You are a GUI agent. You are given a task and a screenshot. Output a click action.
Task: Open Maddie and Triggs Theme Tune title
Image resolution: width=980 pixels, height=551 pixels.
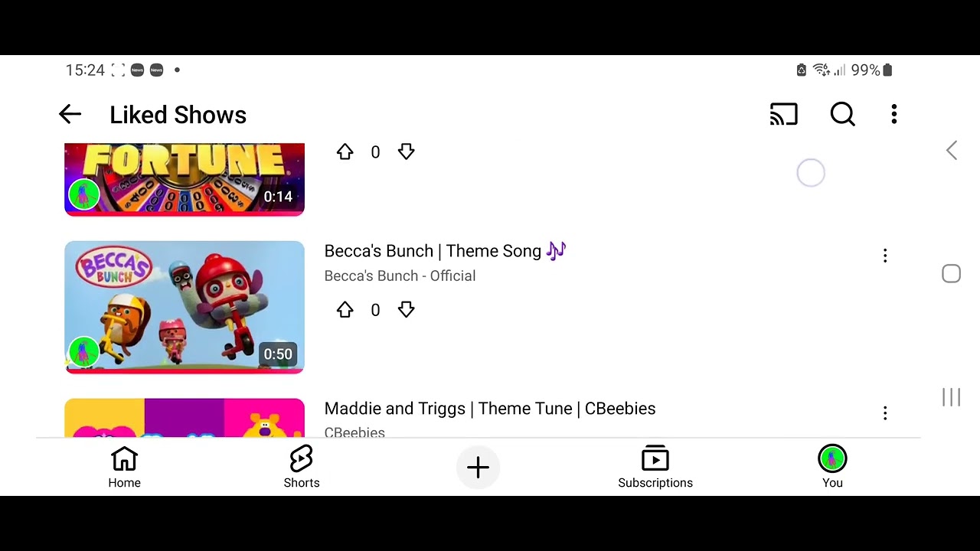click(490, 409)
